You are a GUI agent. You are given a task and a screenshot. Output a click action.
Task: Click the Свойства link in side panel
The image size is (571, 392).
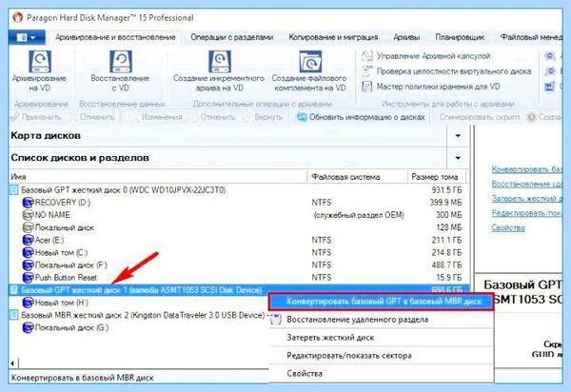pyautogui.click(x=508, y=227)
